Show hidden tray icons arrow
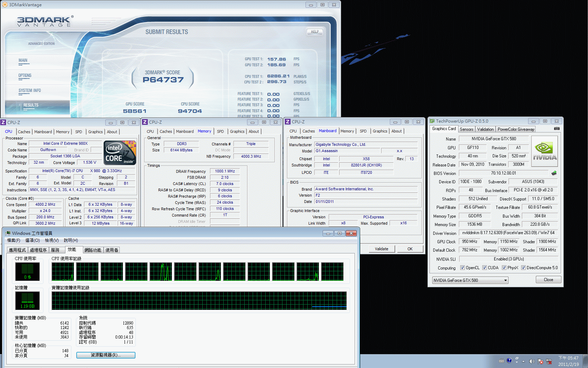588x368 pixels. tap(524, 361)
